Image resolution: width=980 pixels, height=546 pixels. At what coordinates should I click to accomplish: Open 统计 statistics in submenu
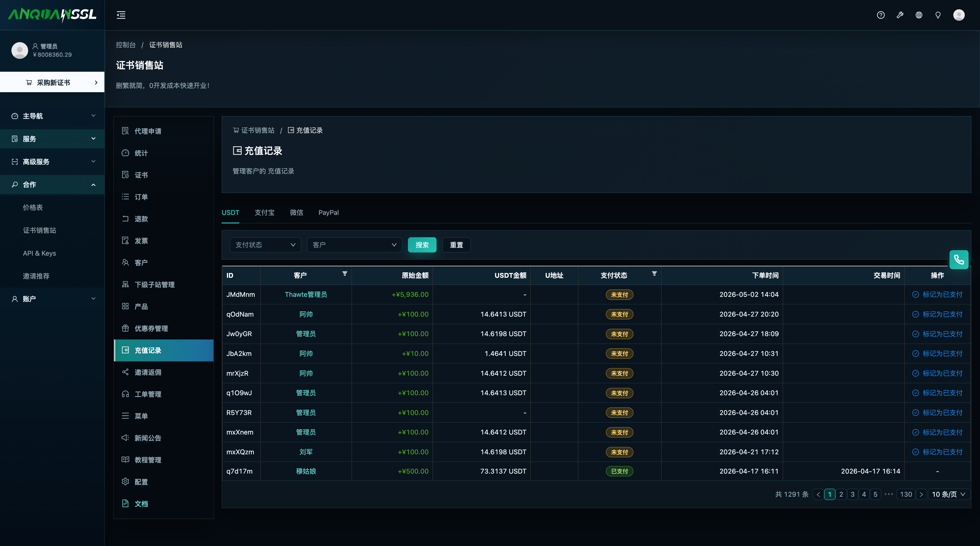tap(163, 153)
